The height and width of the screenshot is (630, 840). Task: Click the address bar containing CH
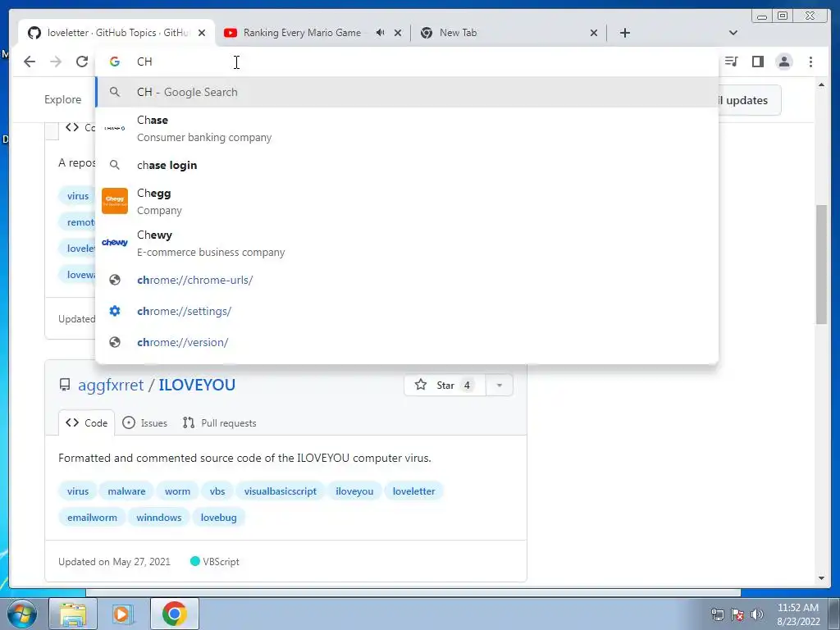click(407, 62)
